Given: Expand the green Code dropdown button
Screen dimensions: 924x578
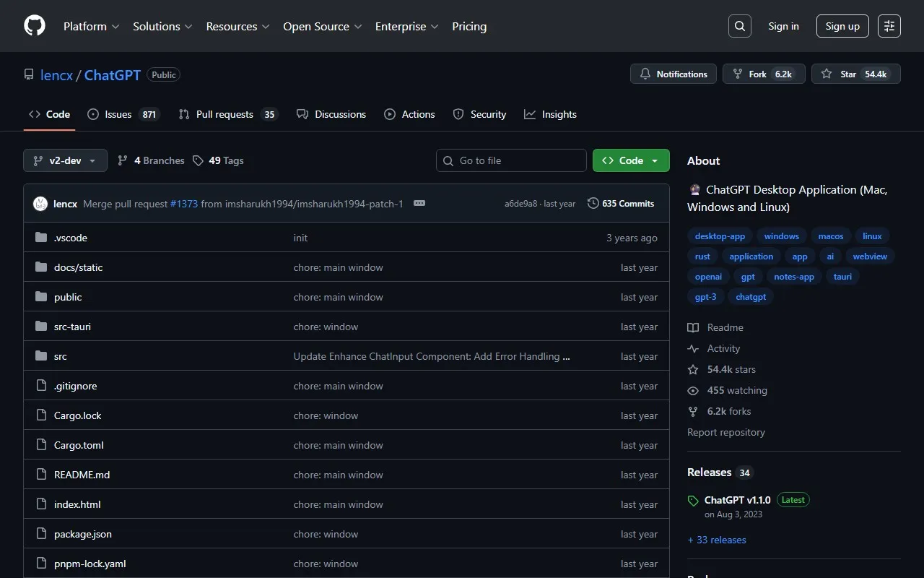Looking at the screenshot, I should click(x=631, y=160).
